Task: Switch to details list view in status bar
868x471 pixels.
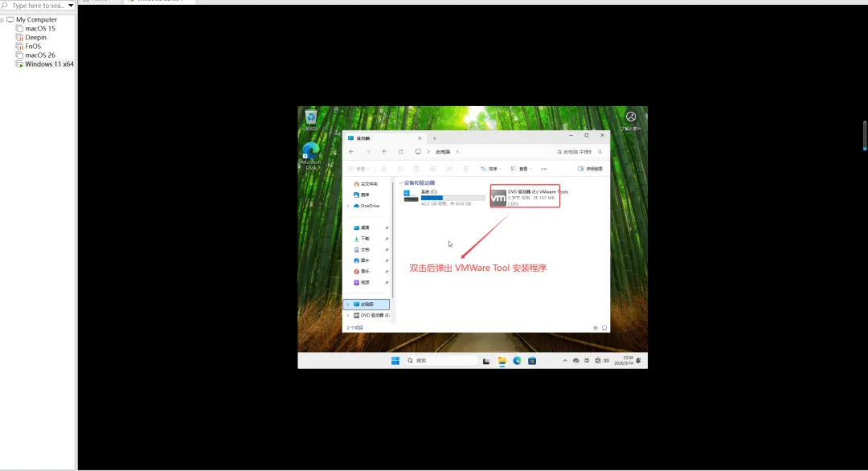Action: (x=596, y=328)
